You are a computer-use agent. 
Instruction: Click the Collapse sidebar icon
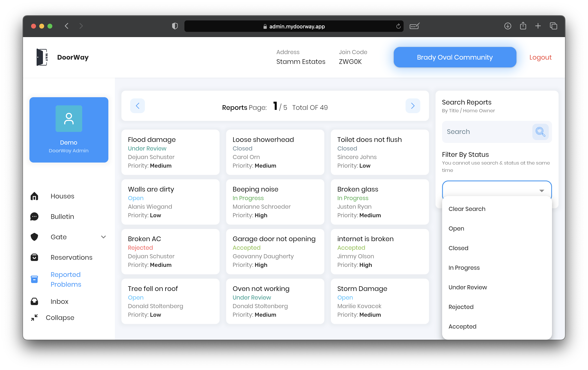point(34,317)
